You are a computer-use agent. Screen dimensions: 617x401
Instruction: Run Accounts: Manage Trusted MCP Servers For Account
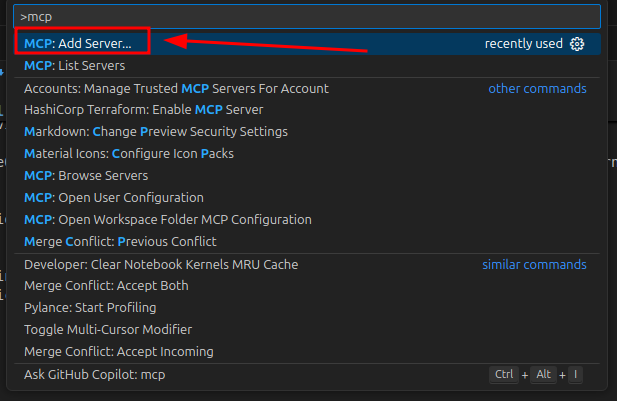[176, 88]
